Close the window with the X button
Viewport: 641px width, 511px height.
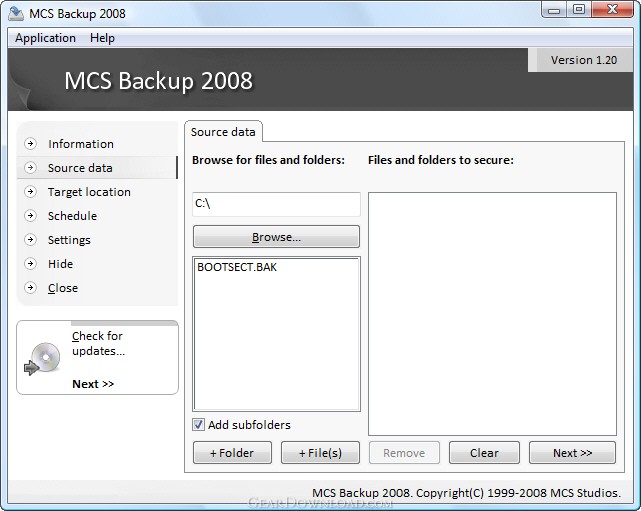click(x=612, y=10)
